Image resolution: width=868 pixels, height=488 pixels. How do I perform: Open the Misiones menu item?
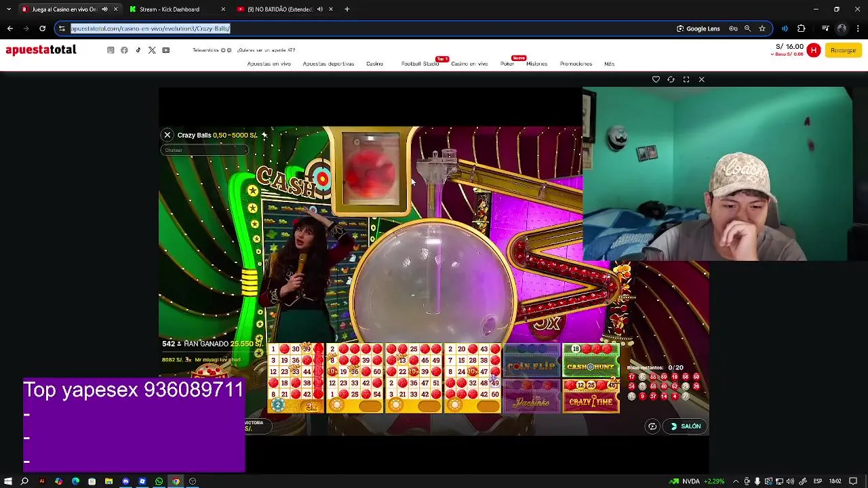click(x=536, y=64)
